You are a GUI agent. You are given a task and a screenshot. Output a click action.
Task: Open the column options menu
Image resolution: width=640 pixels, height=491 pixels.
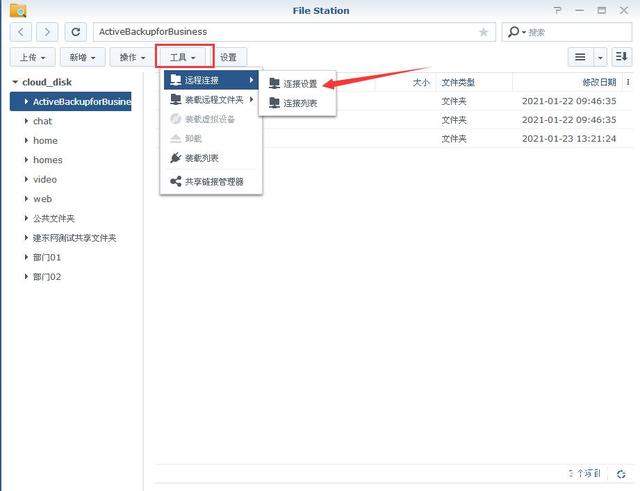coord(628,82)
